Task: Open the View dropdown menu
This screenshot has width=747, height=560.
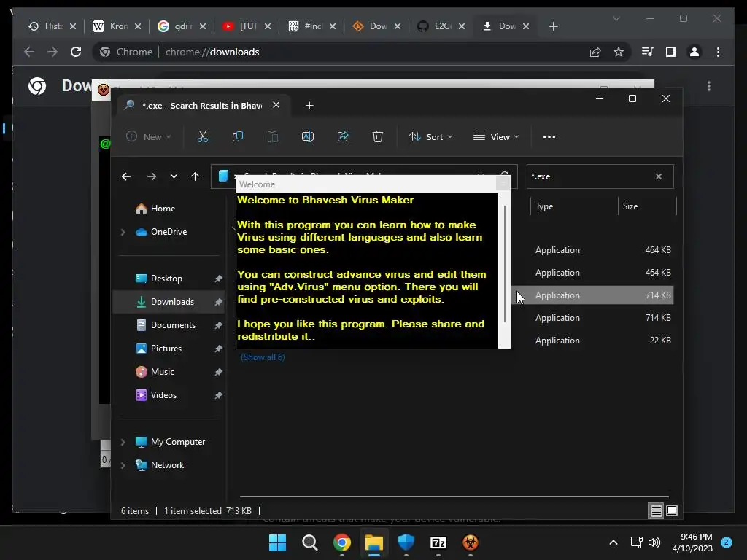Action: tap(496, 136)
